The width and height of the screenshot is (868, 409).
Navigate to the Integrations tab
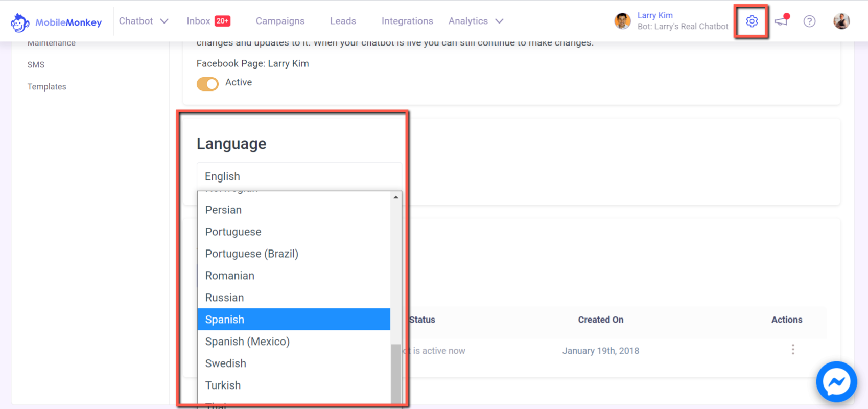[407, 21]
